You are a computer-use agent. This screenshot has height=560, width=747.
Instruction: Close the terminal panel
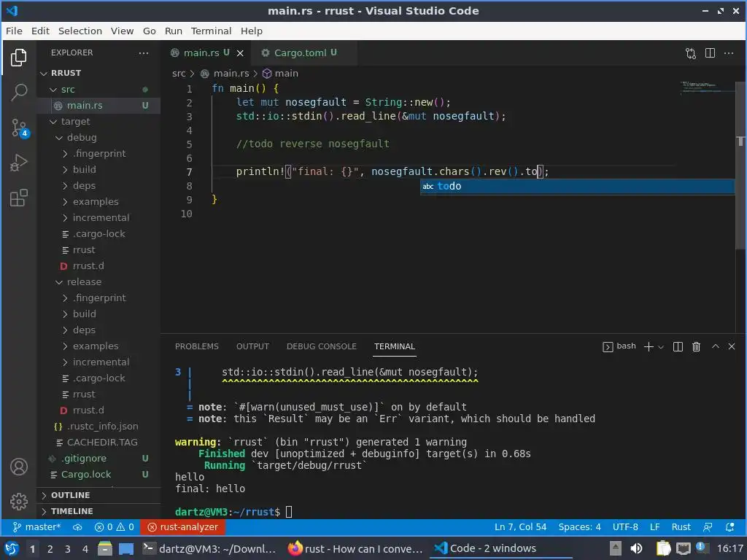(732, 346)
